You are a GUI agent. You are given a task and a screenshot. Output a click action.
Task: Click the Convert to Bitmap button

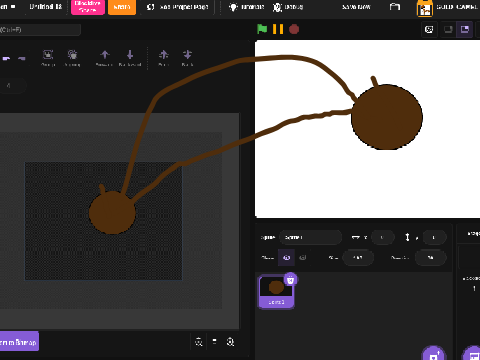tap(19, 341)
